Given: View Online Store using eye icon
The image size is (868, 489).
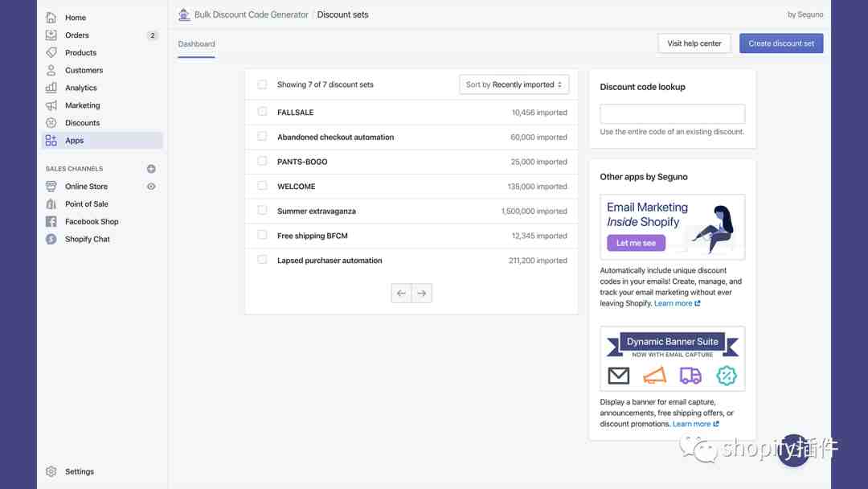Looking at the screenshot, I should (x=151, y=187).
